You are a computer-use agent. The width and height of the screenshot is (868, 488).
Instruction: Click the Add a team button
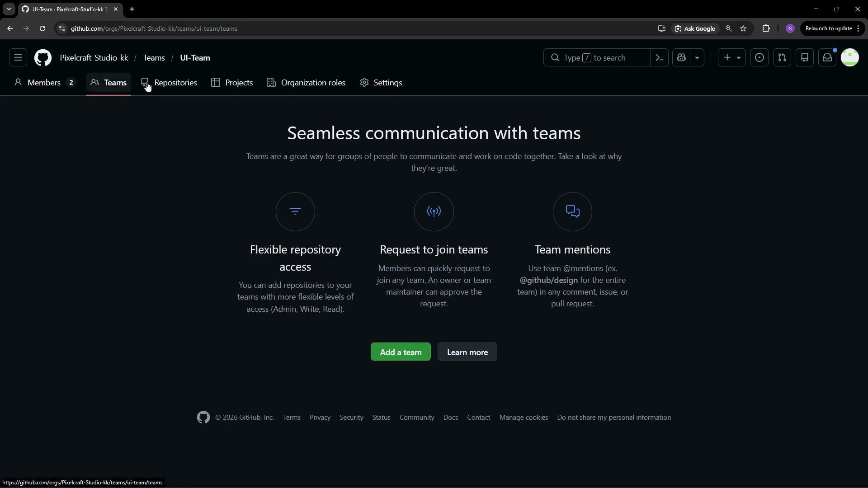point(401,352)
